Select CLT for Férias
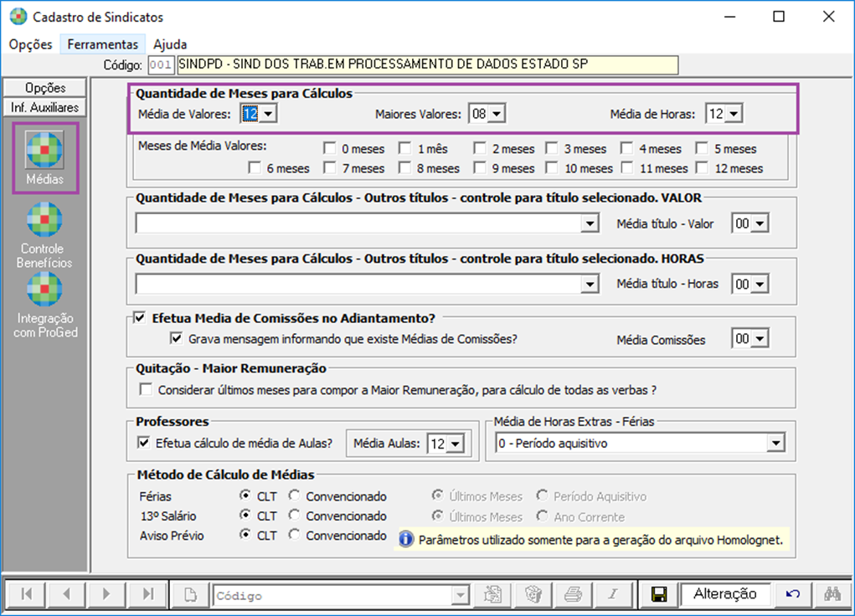The width and height of the screenshot is (855, 616). point(245,495)
